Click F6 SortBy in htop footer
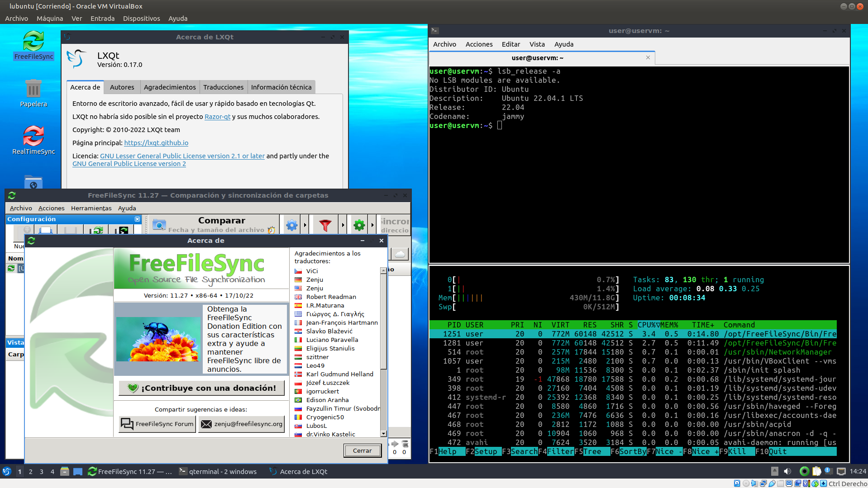The width and height of the screenshot is (868, 488). click(628, 451)
